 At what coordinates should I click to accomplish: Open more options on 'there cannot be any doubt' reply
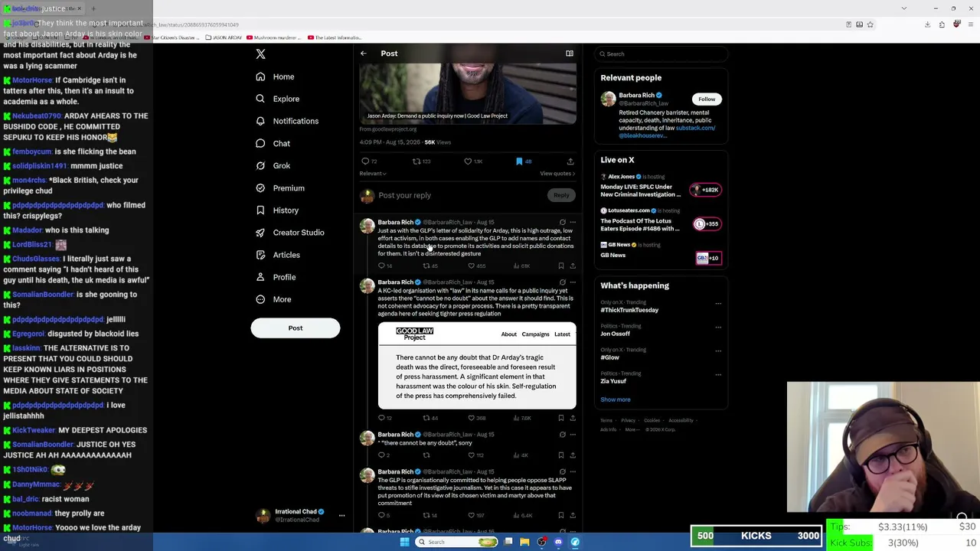573,435
